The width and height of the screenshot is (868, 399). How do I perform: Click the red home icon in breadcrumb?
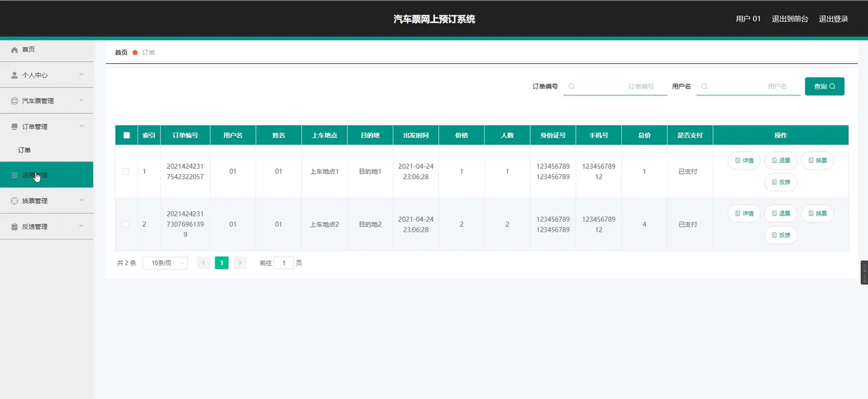[x=135, y=53]
